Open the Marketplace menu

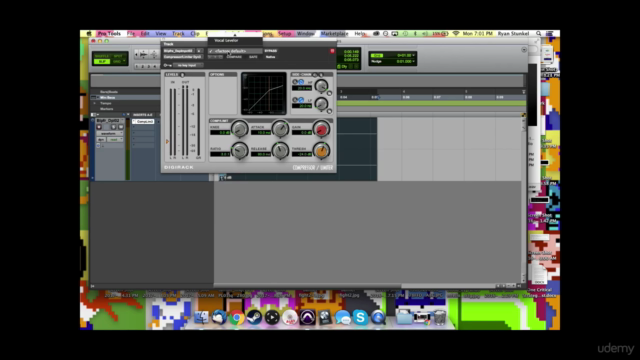click(334, 33)
